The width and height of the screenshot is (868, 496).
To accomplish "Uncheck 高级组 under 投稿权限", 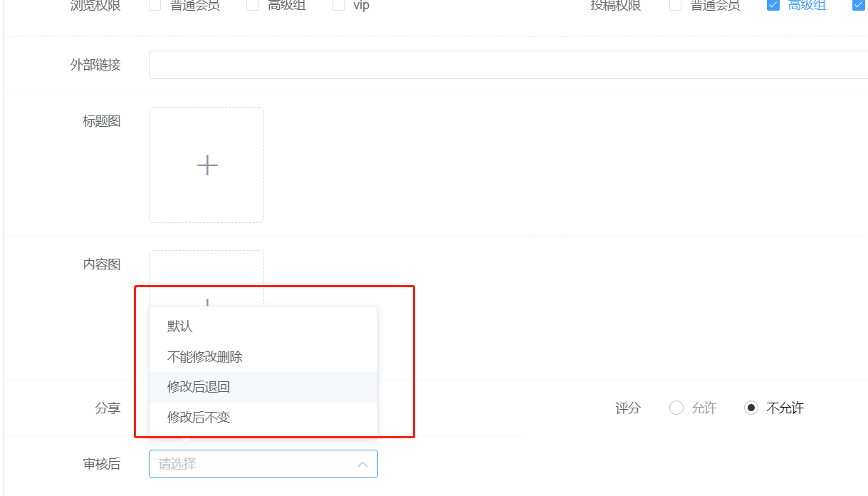I will pyautogui.click(x=773, y=6).
